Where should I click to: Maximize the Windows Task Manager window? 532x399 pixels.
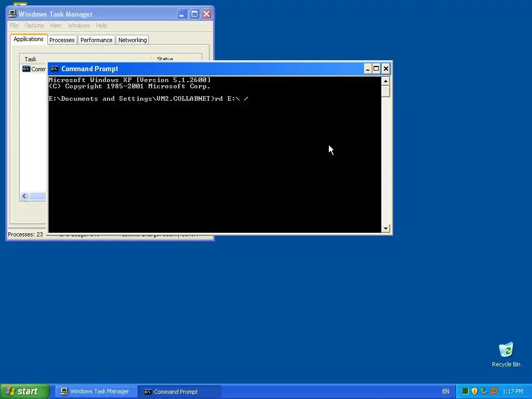coord(194,14)
